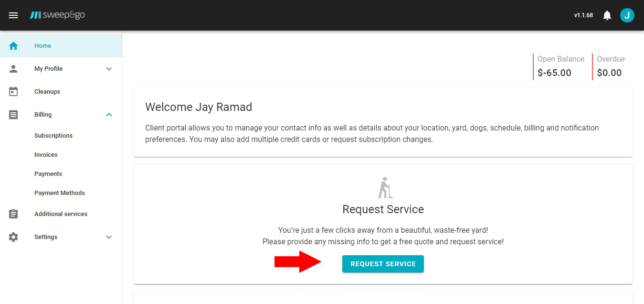The height and width of the screenshot is (304, 644).
Task: Click the Billing book icon
Action: pyautogui.click(x=13, y=114)
